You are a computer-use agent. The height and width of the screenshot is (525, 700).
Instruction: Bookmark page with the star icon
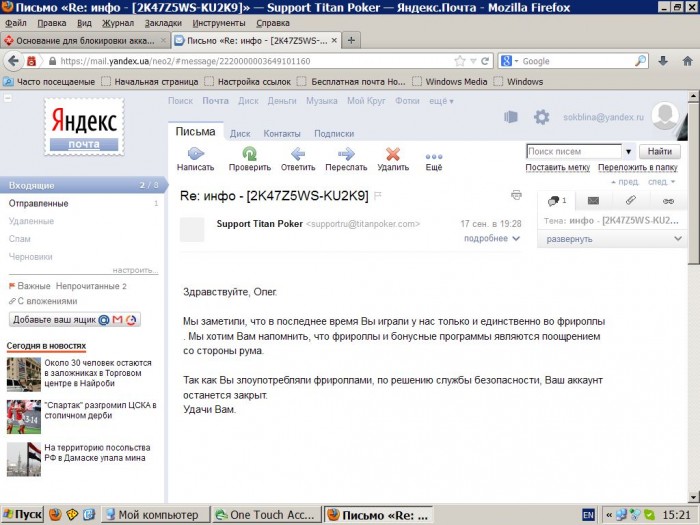click(459, 61)
